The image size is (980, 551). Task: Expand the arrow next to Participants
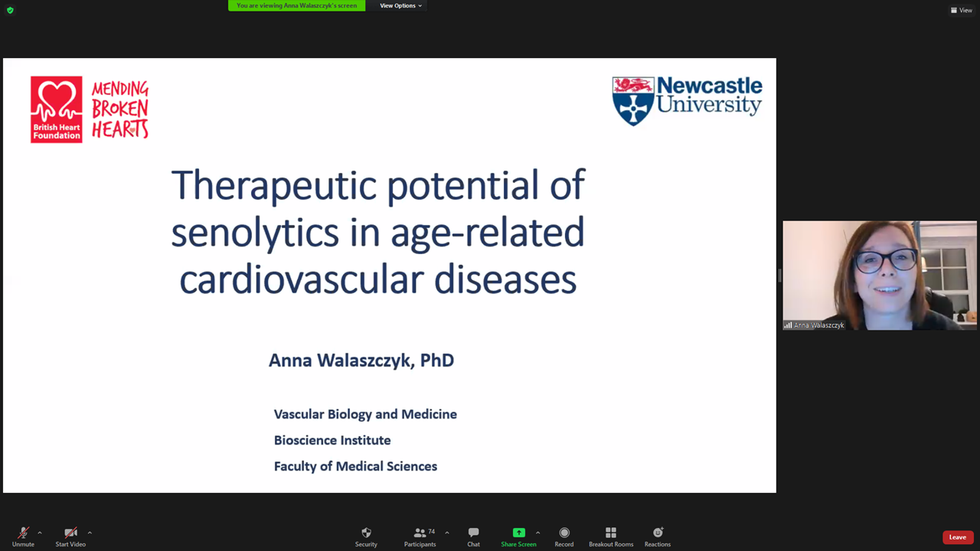point(447,533)
